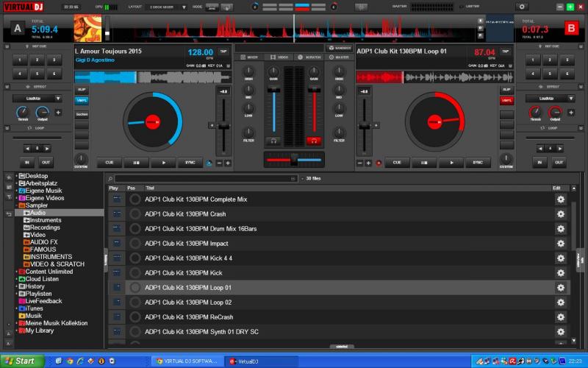The image size is (588, 368).
Task: Click deck A CUE button
Action: coord(109,163)
